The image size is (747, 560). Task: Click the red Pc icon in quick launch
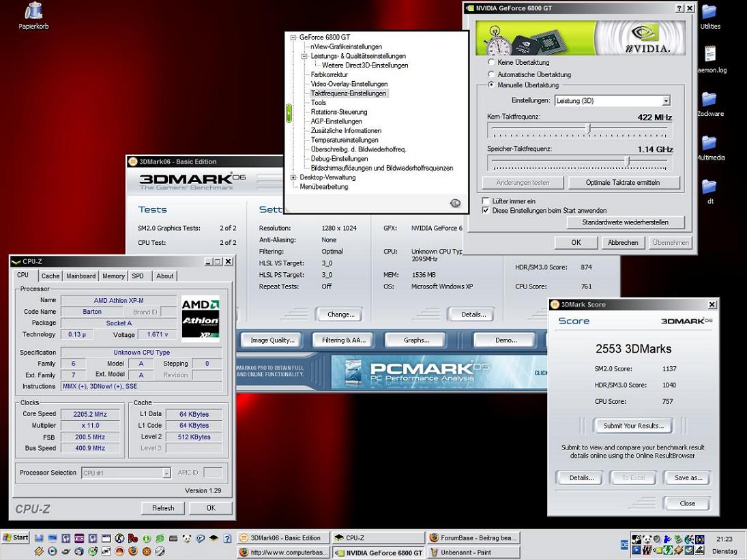pos(133,539)
